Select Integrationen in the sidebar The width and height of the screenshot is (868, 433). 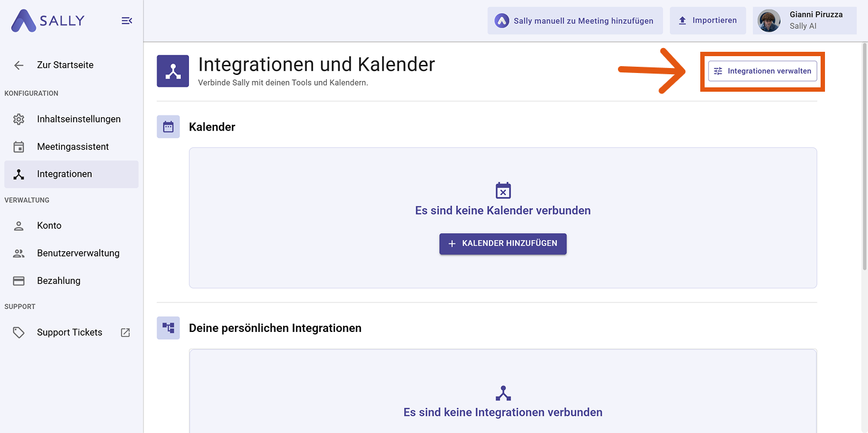[x=71, y=174]
